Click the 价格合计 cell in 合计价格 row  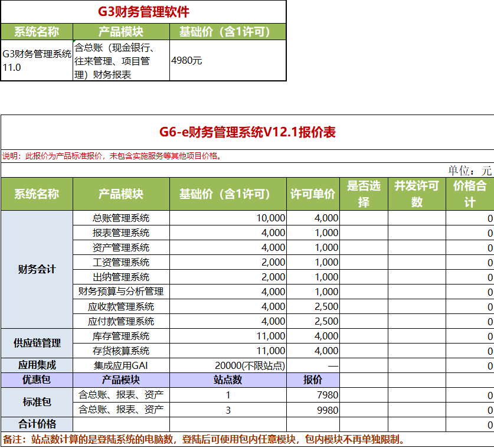[x=470, y=424]
